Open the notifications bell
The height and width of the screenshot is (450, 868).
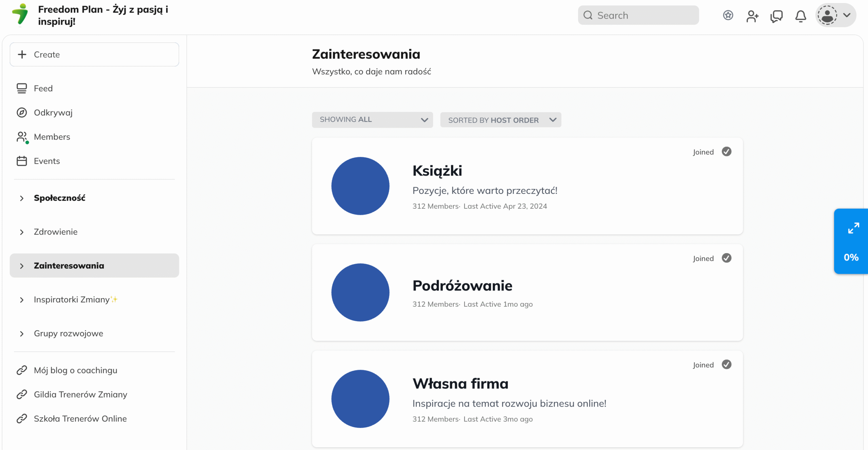point(801,15)
